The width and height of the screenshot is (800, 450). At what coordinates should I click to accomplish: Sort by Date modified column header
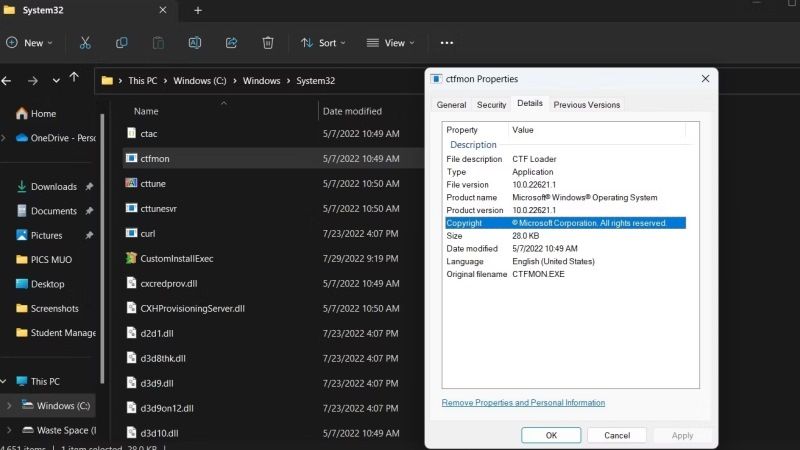[352, 111]
